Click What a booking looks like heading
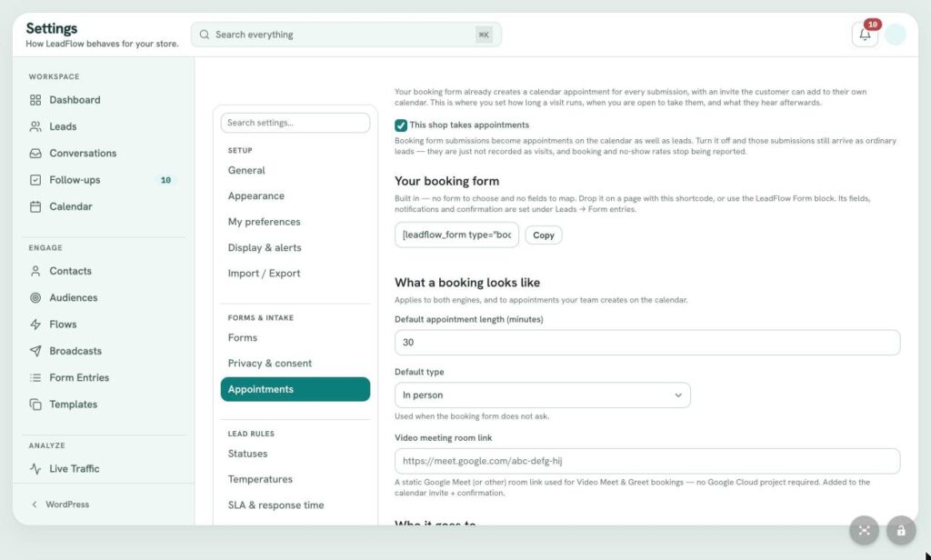This screenshot has height=560, width=931. [x=467, y=283]
